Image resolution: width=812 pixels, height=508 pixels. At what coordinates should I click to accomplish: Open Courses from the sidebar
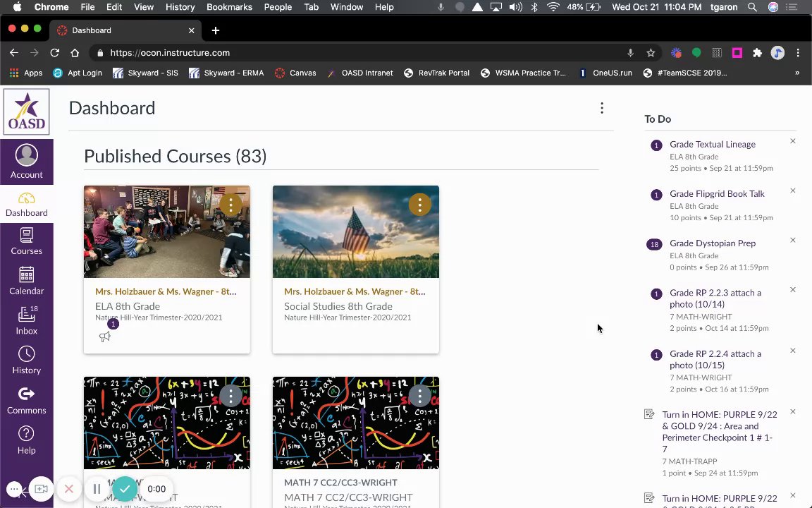(26, 241)
